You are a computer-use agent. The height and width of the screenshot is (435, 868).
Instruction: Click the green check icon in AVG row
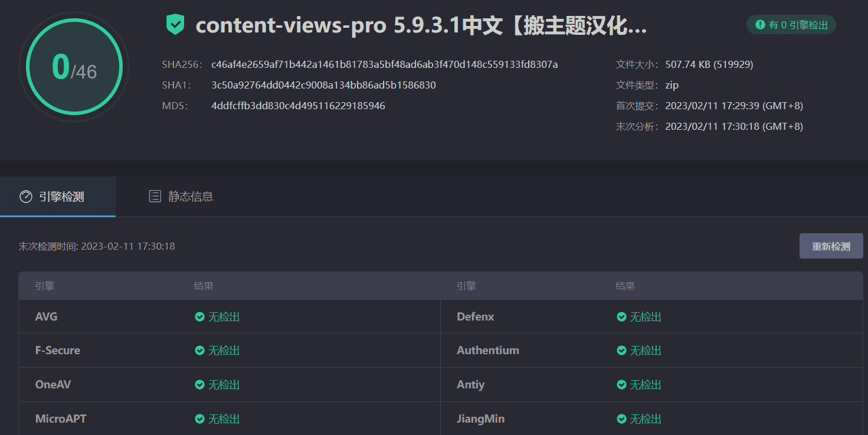pos(200,317)
